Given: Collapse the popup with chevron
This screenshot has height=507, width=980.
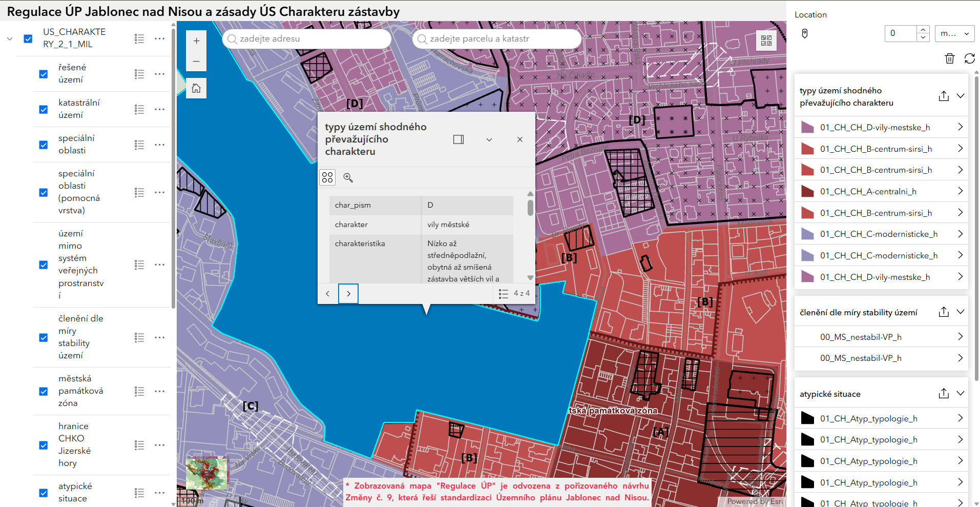Looking at the screenshot, I should click(489, 139).
